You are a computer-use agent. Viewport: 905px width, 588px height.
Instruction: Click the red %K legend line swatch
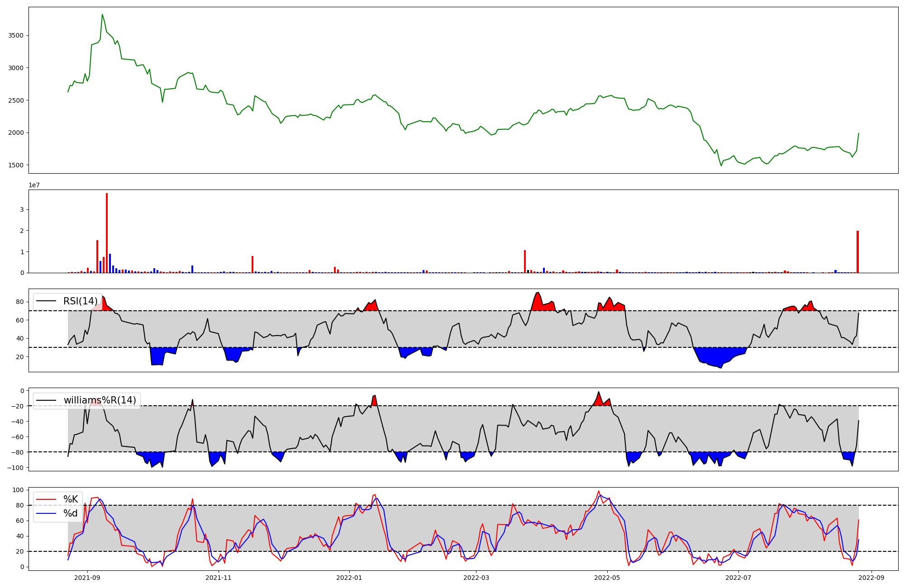pyautogui.click(x=46, y=499)
